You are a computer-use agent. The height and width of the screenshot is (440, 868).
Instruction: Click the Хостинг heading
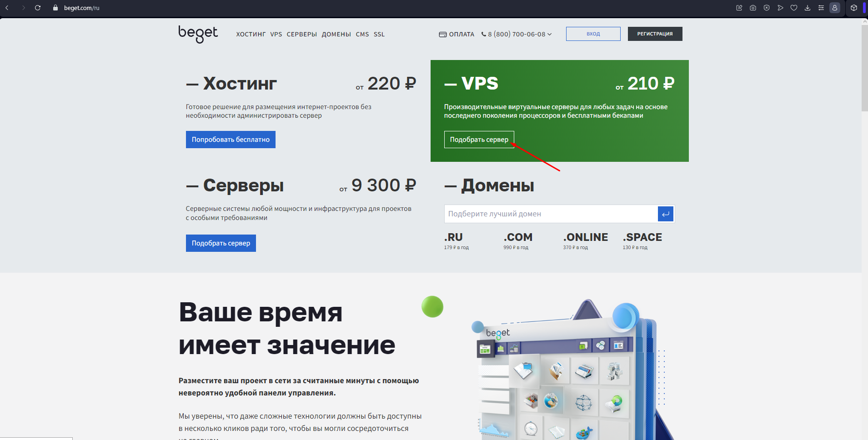pyautogui.click(x=240, y=84)
